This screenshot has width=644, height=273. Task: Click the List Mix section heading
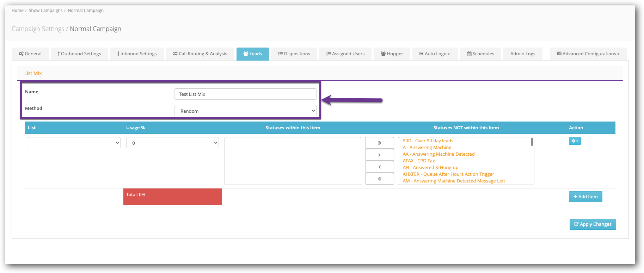pyautogui.click(x=33, y=73)
